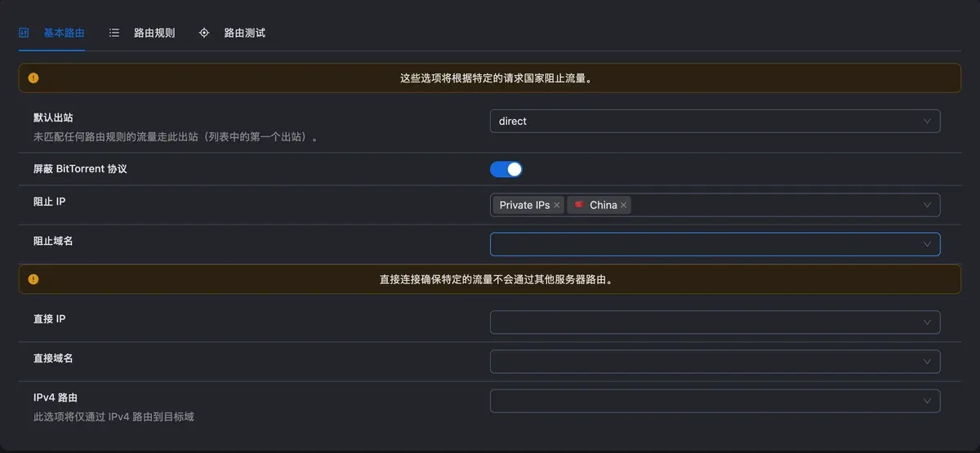Toggle 屏蔽 BitTorrent 协议 switch off
Viewport: 980px width, 453px height.
point(506,169)
